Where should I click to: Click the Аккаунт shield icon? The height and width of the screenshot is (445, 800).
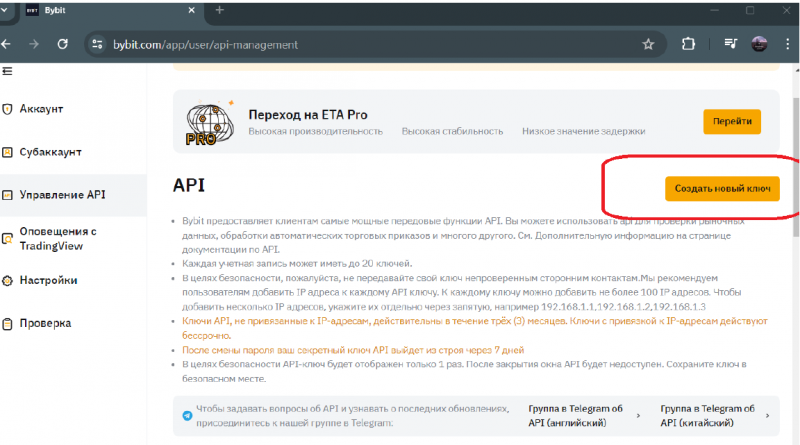(7, 109)
